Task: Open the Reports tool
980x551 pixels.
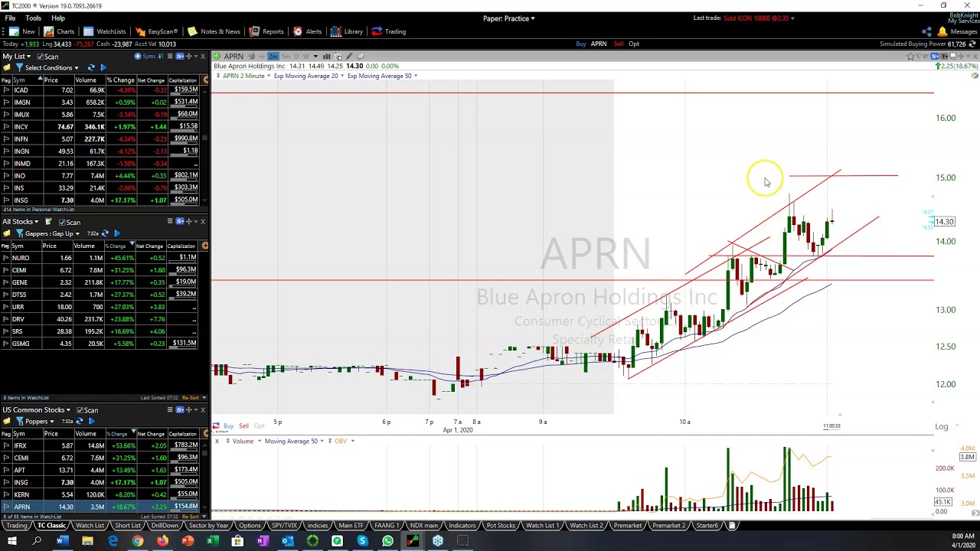Action: [x=266, y=31]
